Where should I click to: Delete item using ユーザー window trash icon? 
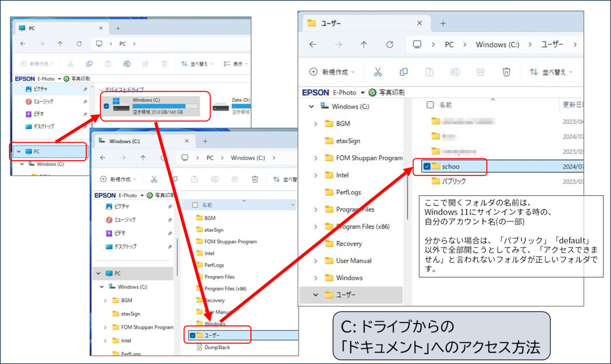pyautogui.click(x=506, y=72)
